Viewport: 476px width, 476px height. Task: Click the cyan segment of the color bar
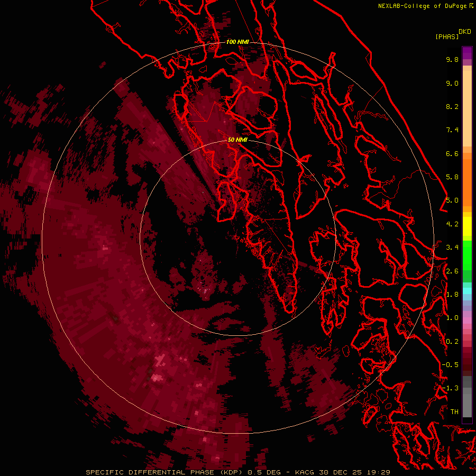tap(467, 291)
